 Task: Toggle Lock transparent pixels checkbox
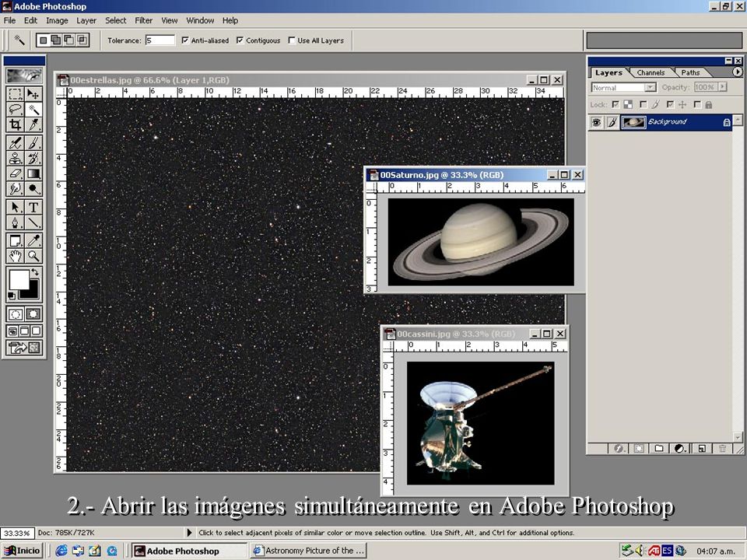[x=615, y=104]
